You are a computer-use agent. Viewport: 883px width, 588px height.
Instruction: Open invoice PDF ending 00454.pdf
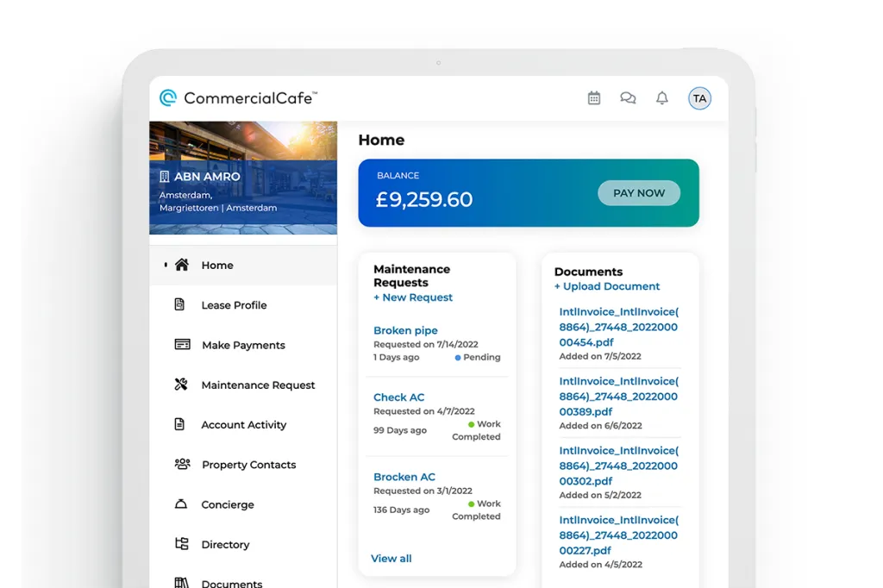pos(618,327)
